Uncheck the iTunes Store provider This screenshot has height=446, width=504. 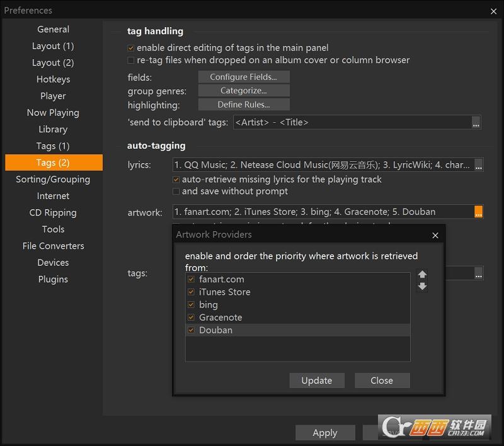coord(191,292)
